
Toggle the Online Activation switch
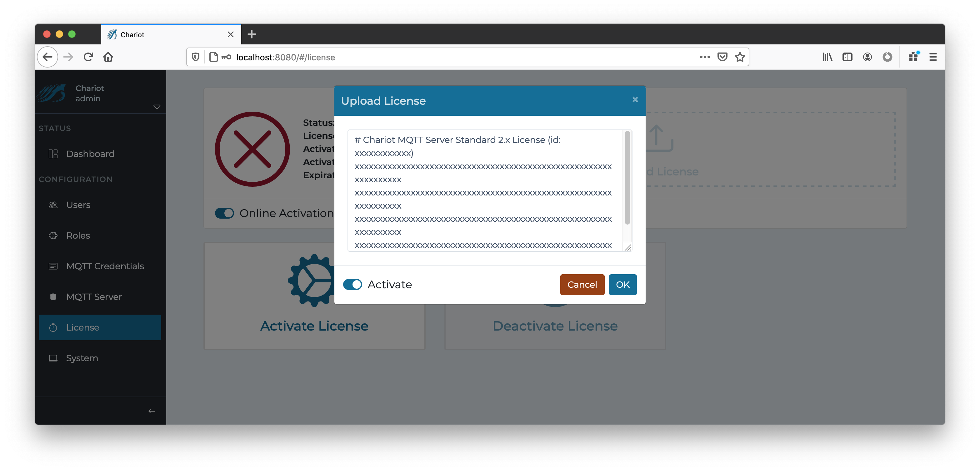pos(224,213)
